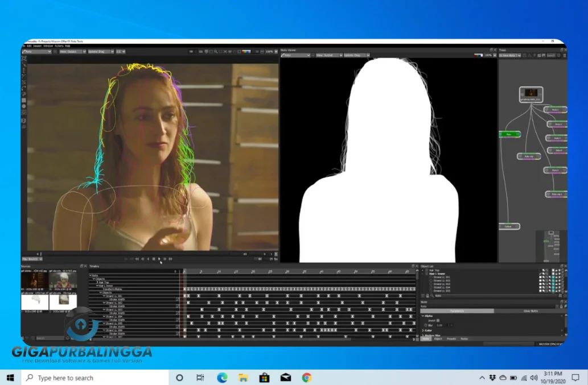588x385 pixels.
Task: Toggle visibility checkbox for Strand LL 004
Action: pos(540,287)
